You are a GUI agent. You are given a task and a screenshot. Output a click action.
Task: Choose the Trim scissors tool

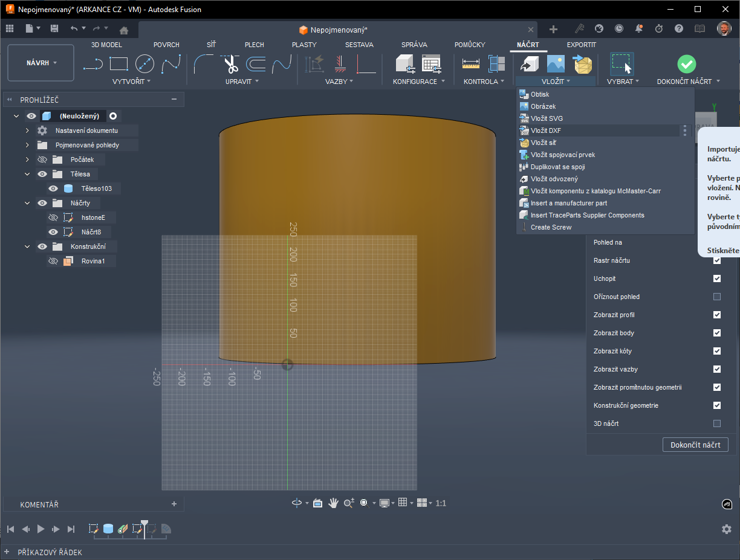point(230,64)
